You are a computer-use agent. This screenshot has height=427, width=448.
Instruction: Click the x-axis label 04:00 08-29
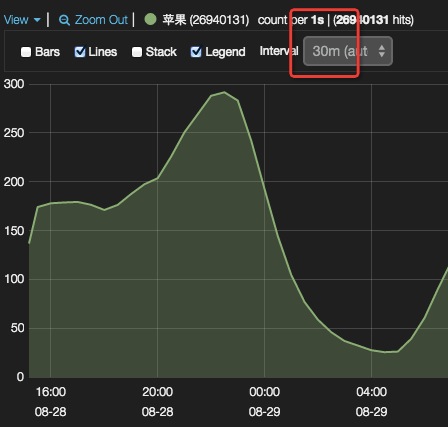pyautogui.click(x=371, y=402)
